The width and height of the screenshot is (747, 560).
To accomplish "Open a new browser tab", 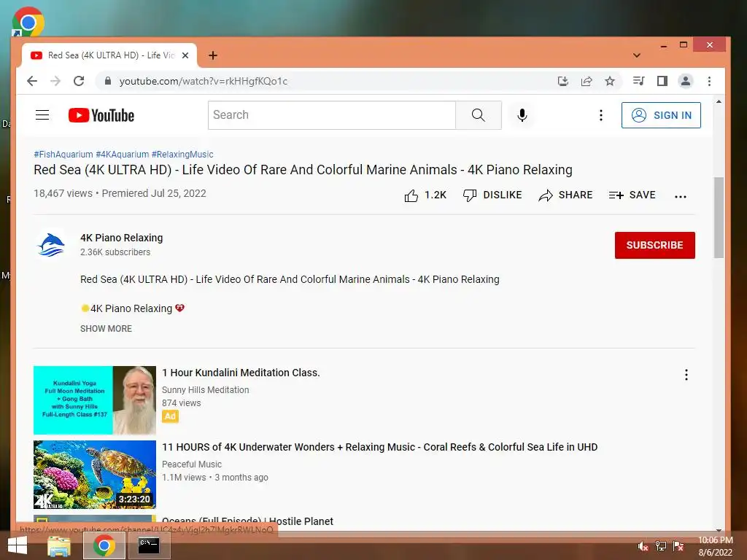I will point(213,55).
